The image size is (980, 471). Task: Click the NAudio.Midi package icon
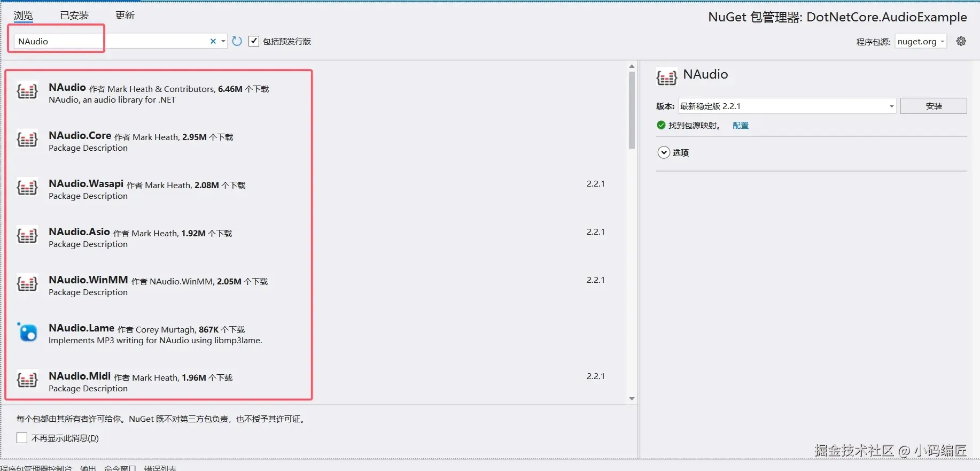[27, 380]
